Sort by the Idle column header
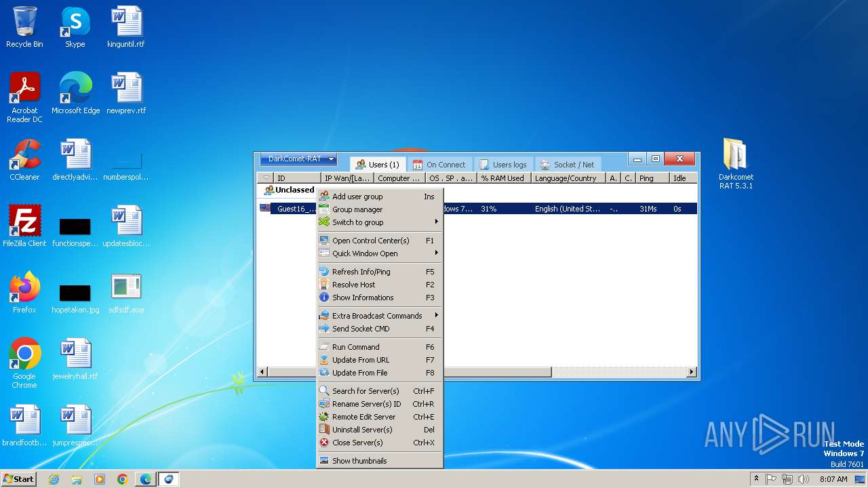The image size is (868, 488). click(684, 178)
